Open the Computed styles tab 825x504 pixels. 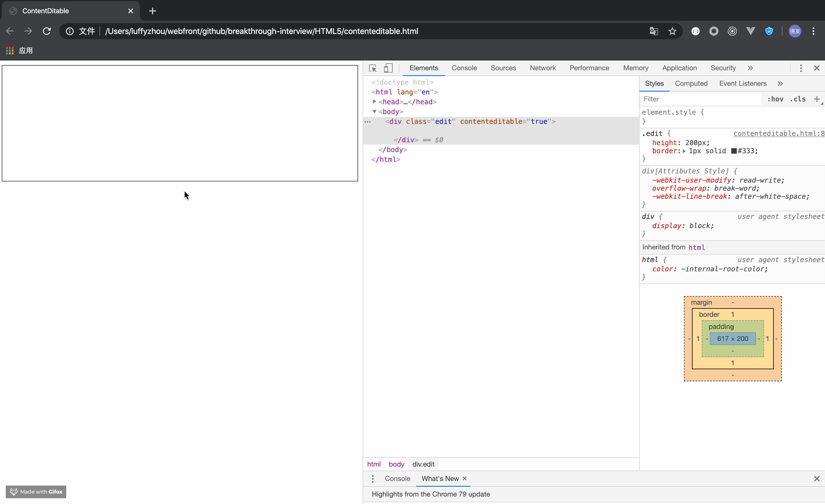pyautogui.click(x=691, y=84)
